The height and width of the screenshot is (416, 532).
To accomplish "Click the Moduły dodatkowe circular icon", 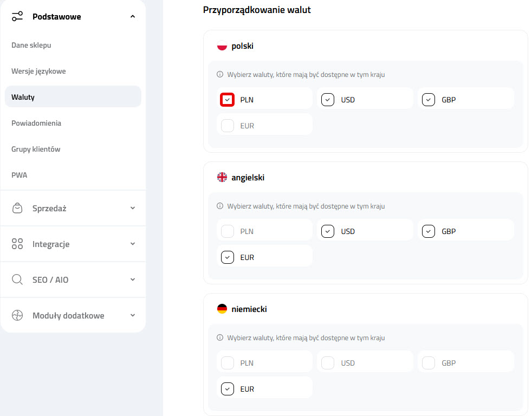I will click(x=17, y=315).
